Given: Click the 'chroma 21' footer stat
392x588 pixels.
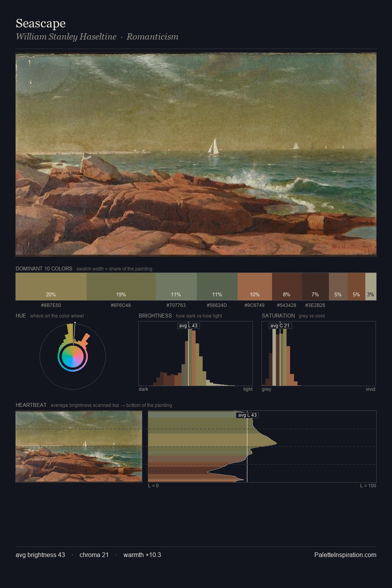Looking at the screenshot, I should 94,555.
